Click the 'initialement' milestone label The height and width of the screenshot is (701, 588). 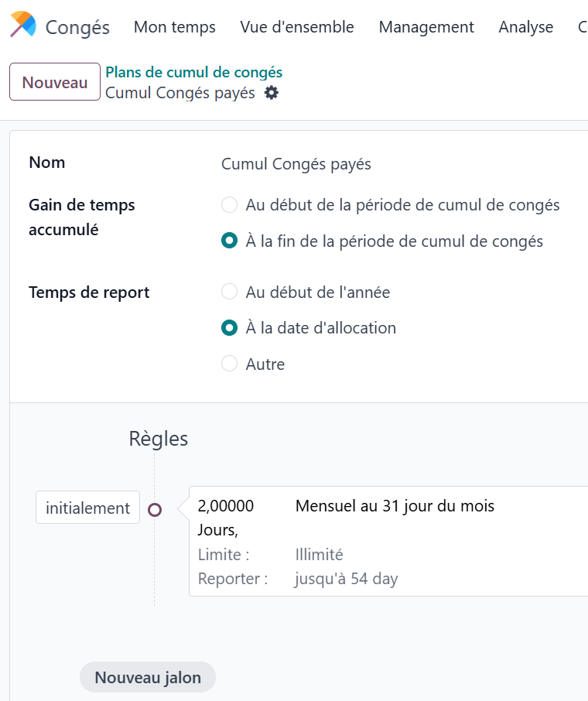point(87,508)
